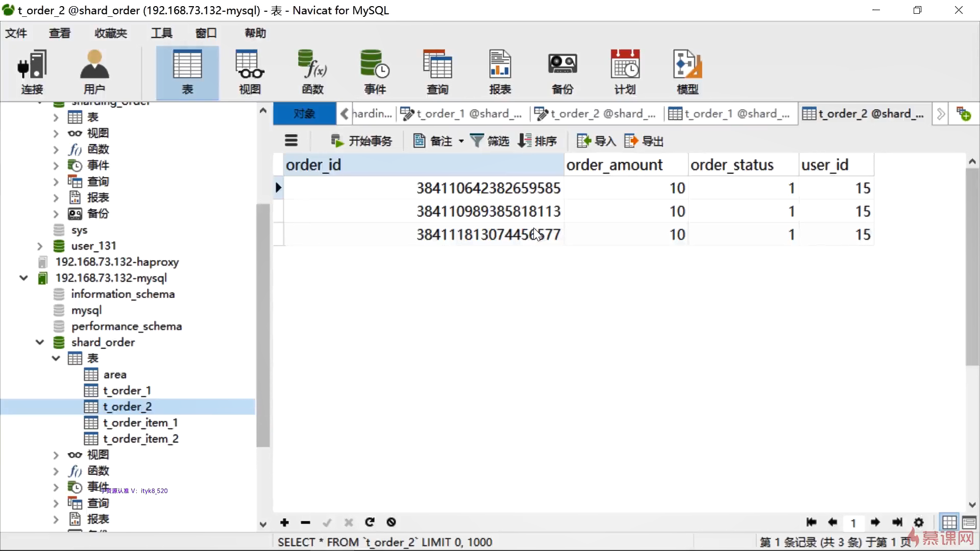Switch to the 对象 tab
Image resolution: width=980 pixels, height=551 pixels.
[304, 114]
